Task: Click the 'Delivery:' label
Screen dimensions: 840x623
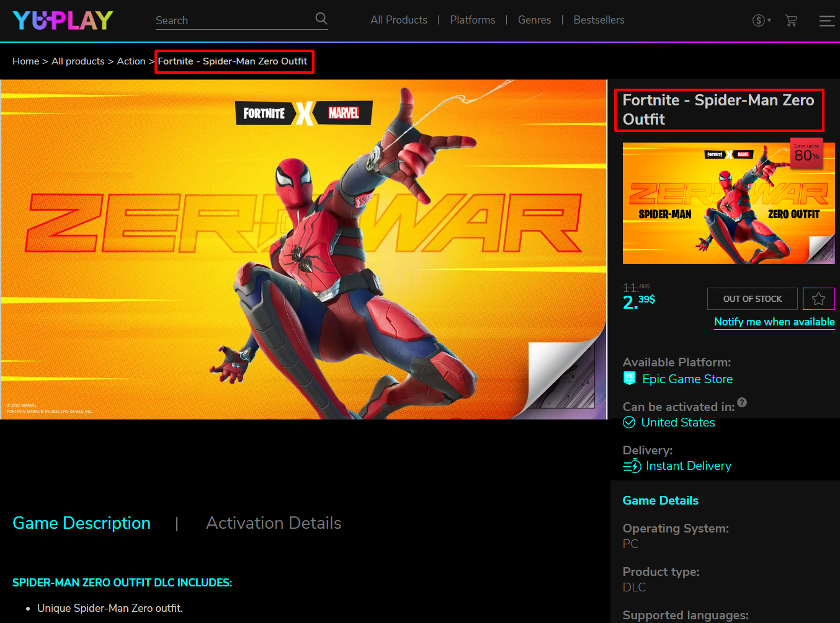Action: click(x=648, y=450)
